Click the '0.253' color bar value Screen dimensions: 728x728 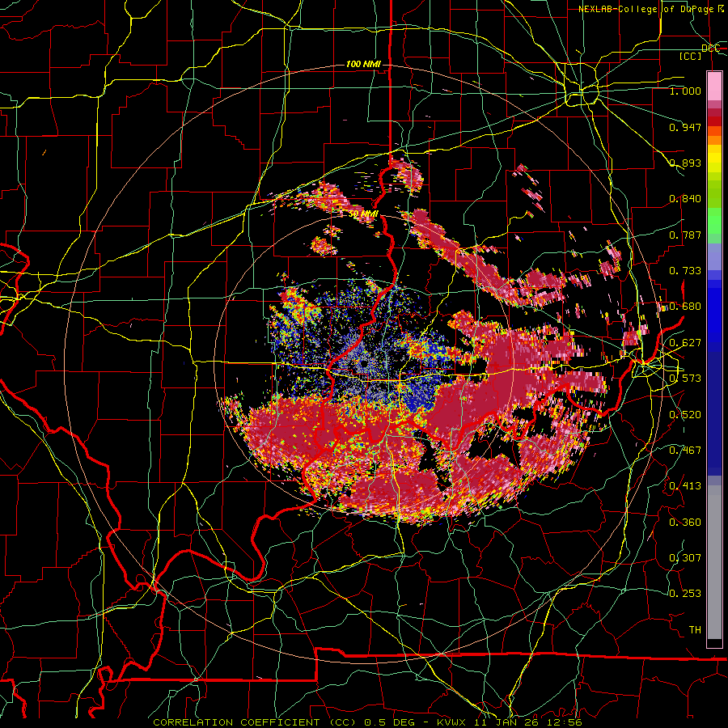[x=685, y=594]
